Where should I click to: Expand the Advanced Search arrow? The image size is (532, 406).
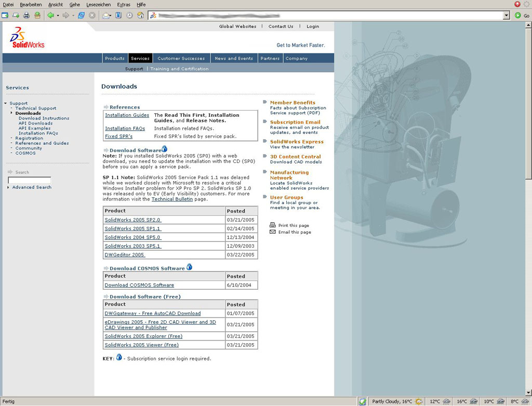tap(8, 187)
